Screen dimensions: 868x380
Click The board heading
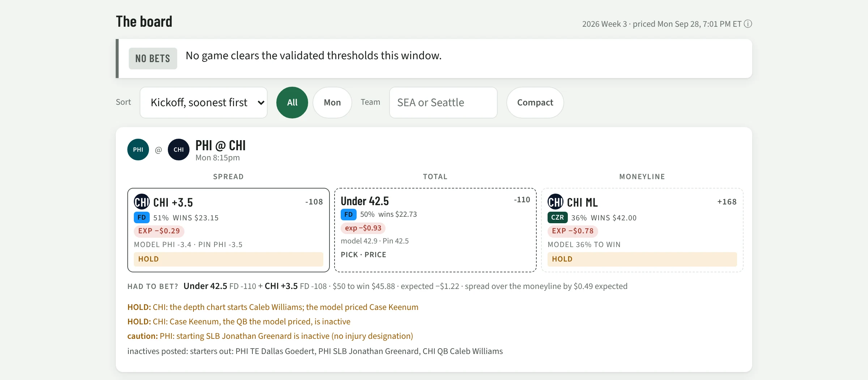144,22
